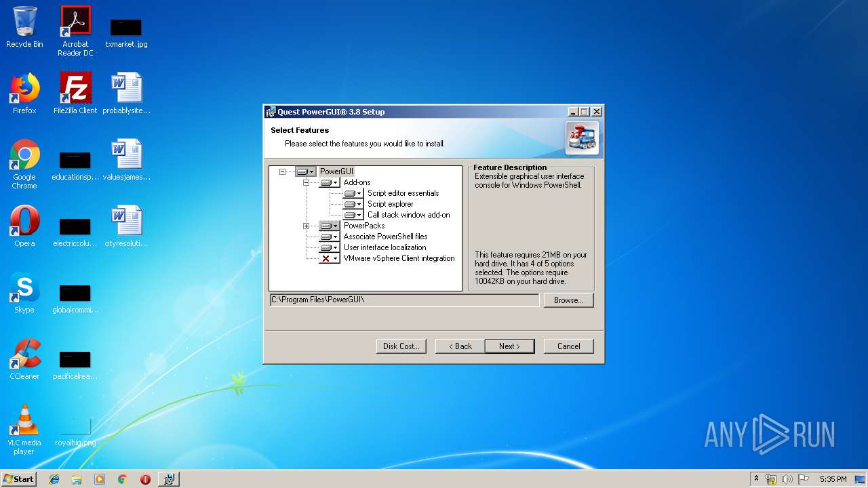Open Opera from the taskbar
Viewport: 868px width, 488px height.
click(x=145, y=479)
